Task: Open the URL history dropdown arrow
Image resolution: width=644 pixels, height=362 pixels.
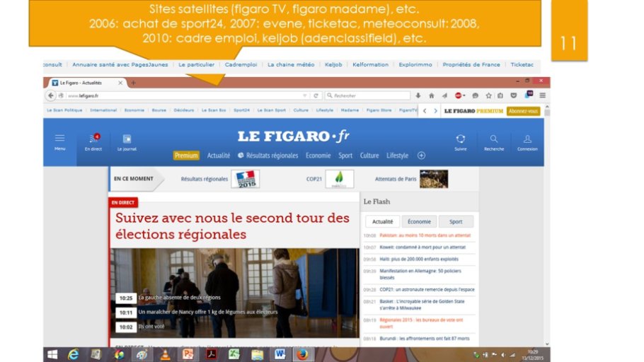Action: point(305,95)
